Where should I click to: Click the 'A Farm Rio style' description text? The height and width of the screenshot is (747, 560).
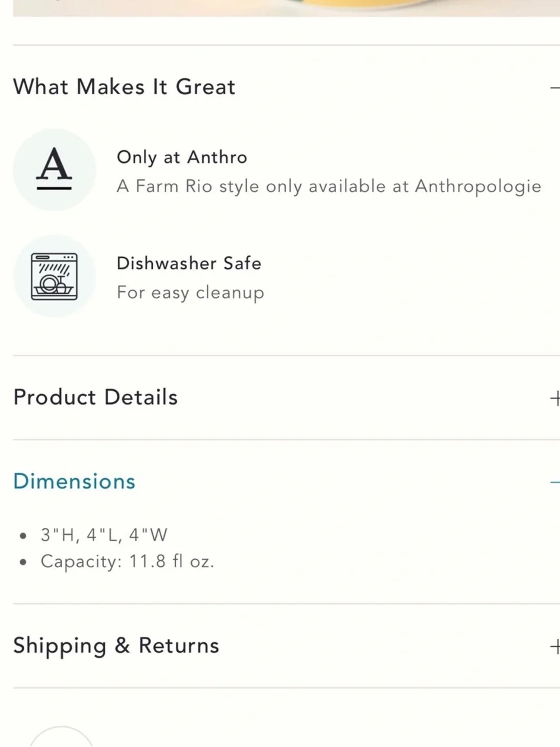click(x=329, y=186)
